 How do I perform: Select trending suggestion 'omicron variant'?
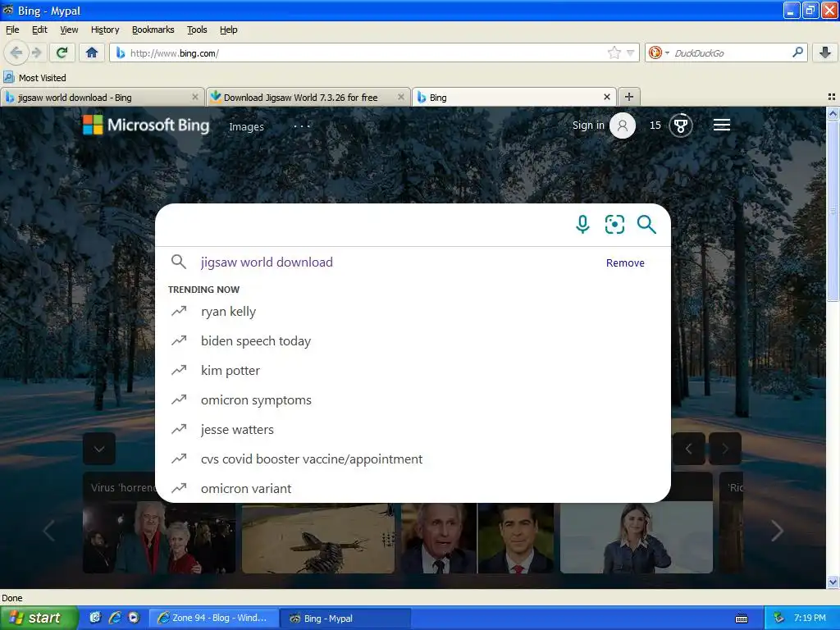413,488
